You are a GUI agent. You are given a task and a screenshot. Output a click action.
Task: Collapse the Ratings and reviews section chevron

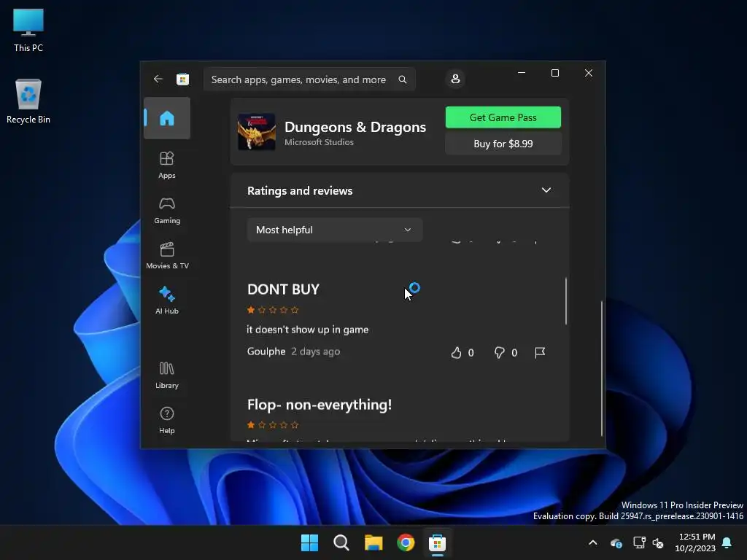(x=546, y=190)
